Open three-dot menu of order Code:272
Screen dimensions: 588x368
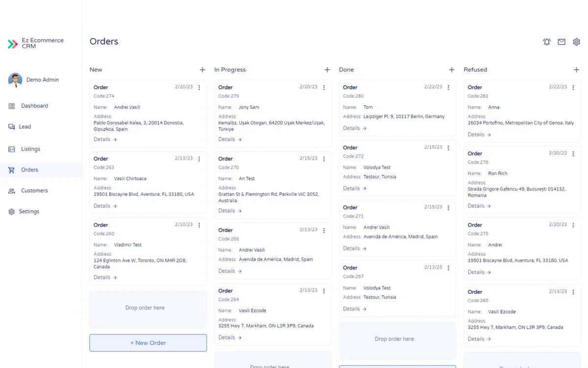tap(448, 148)
